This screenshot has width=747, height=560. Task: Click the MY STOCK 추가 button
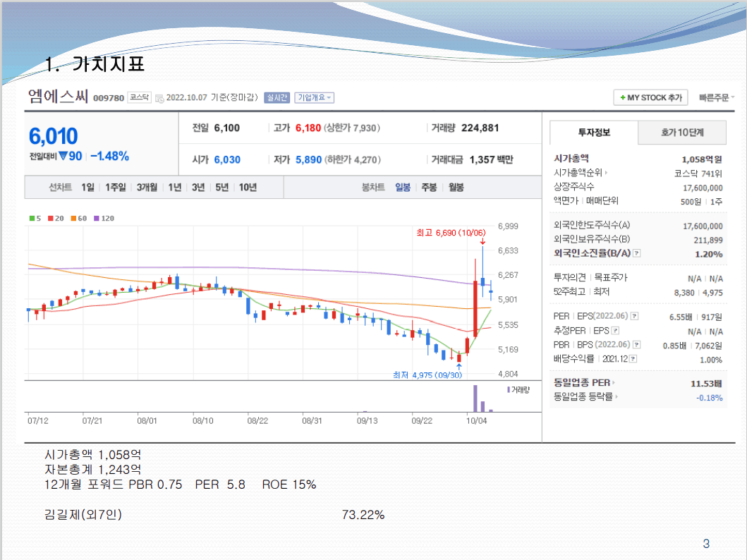tap(650, 97)
